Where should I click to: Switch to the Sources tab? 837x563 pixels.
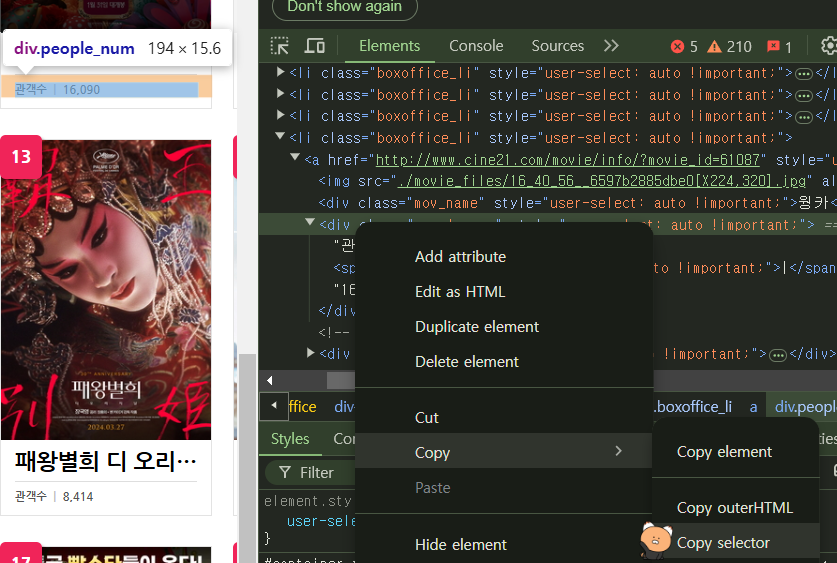[x=557, y=46]
